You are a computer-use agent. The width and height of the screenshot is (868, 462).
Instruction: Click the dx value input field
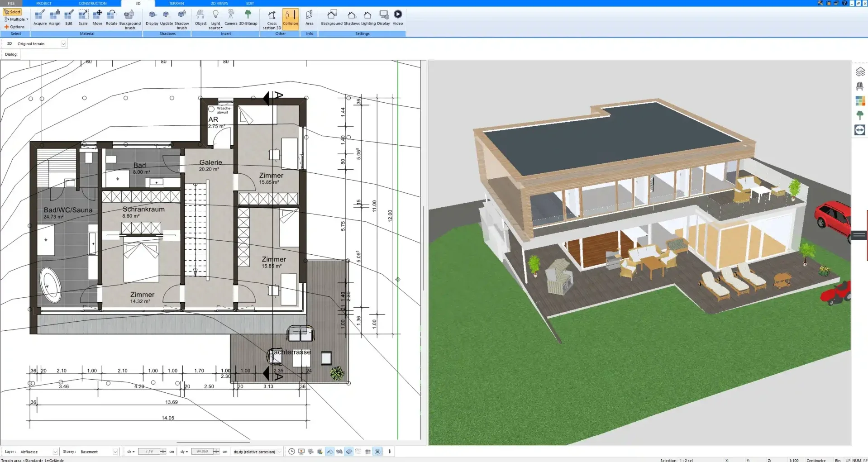pyautogui.click(x=149, y=452)
